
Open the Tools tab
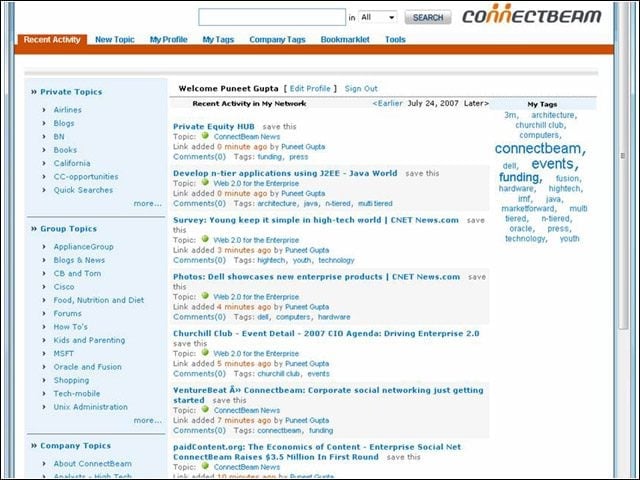[395, 40]
